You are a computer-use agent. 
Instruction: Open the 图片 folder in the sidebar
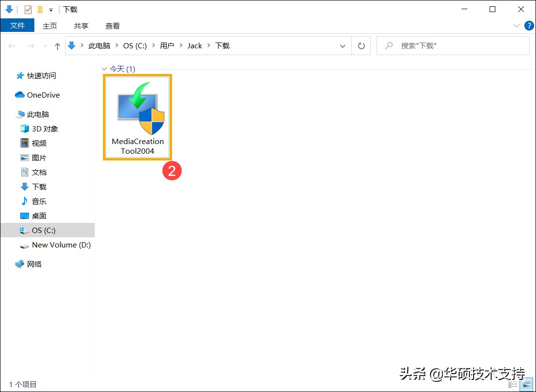(39, 158)
